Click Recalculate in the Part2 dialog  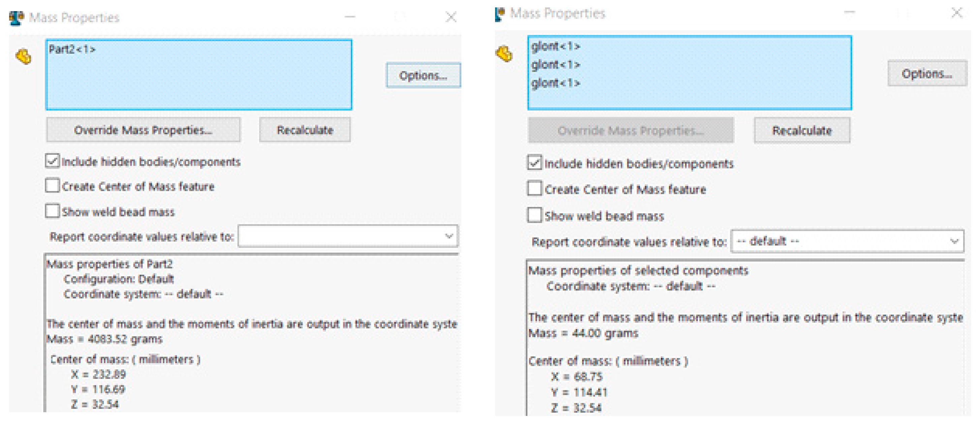[x=305, y=130]
